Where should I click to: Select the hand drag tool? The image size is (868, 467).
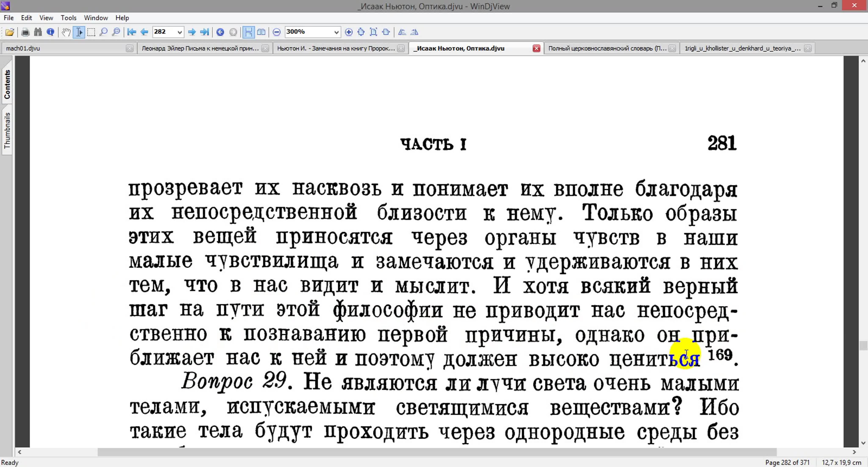66,32
